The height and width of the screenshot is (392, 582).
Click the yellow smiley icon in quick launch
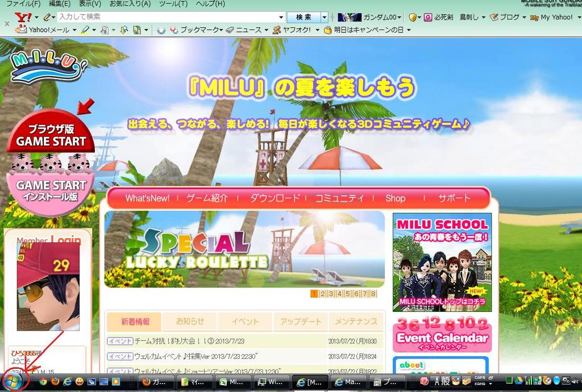click(x=80, y=381)
